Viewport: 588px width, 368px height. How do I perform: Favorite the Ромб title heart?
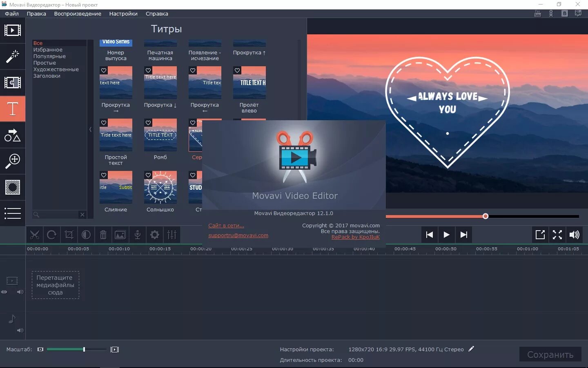tap(148, 123)
